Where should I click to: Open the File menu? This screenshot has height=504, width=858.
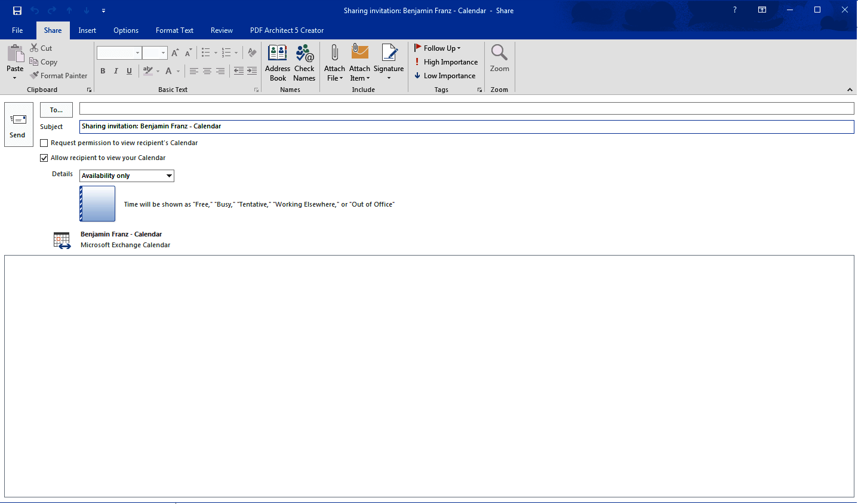click(x=17, y=30)
